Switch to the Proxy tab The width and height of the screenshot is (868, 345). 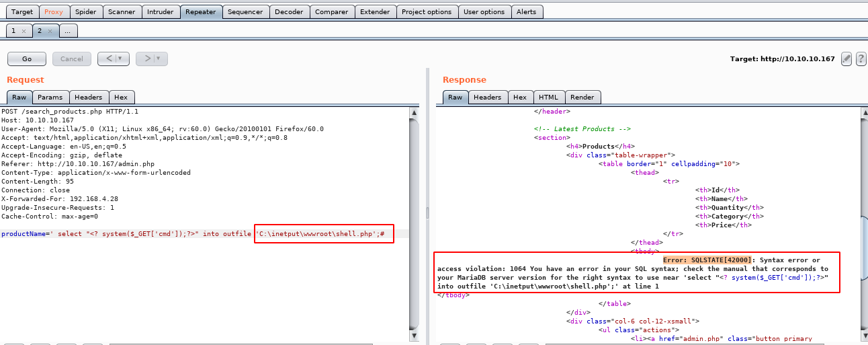coord(54,11)
